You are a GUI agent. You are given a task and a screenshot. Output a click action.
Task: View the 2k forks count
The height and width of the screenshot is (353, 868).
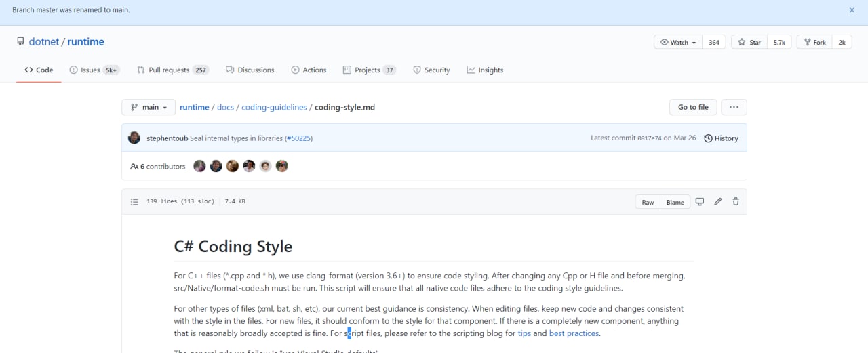point(842,42)
